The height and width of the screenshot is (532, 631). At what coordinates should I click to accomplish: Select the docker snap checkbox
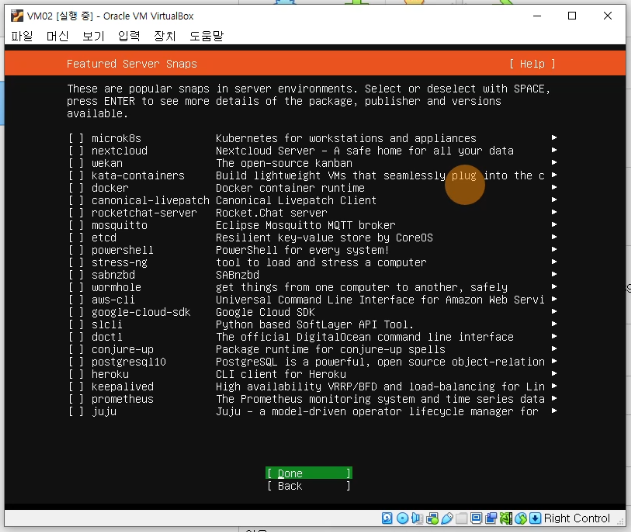tap(76, 188)
